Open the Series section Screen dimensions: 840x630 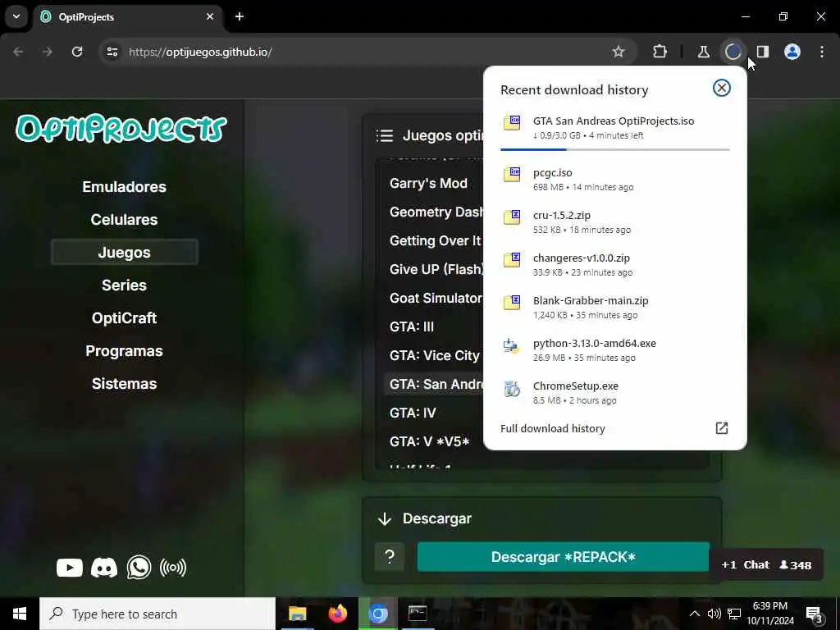125,285
